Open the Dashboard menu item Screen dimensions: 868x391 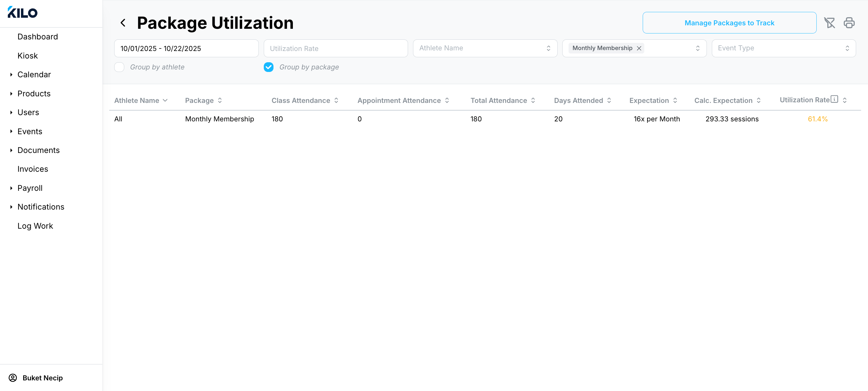[38, 37]
